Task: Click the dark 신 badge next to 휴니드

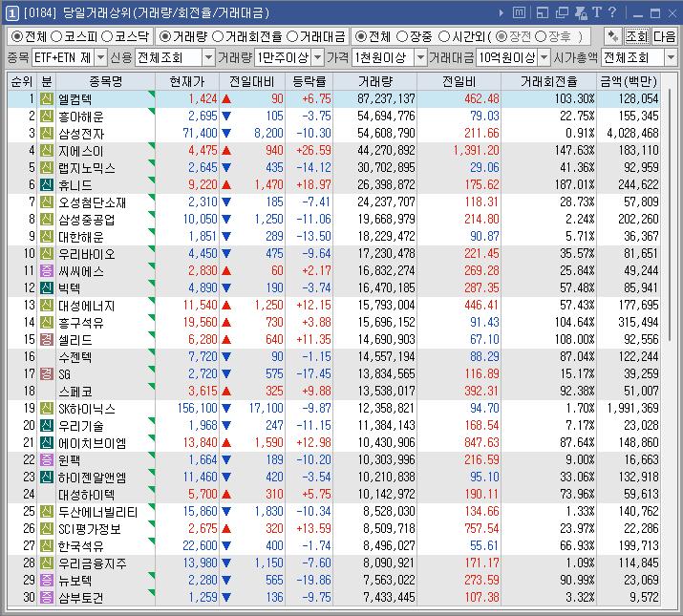Action: pos(47,184)
